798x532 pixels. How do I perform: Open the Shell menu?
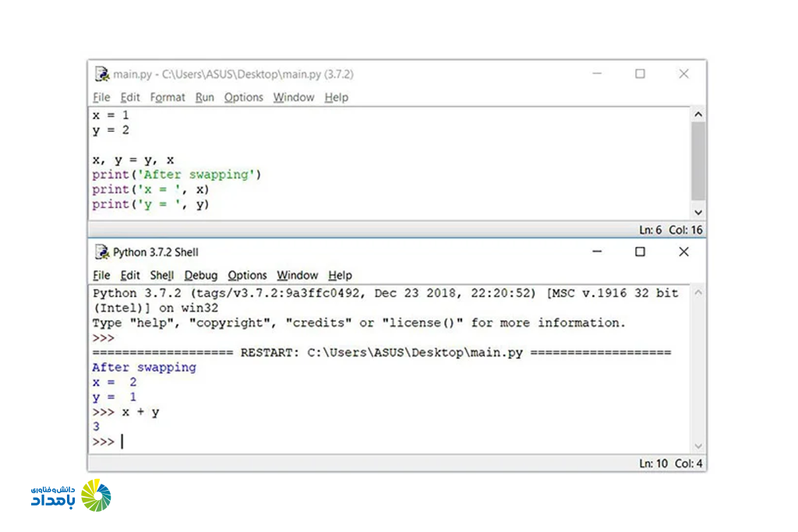point(162,275)
